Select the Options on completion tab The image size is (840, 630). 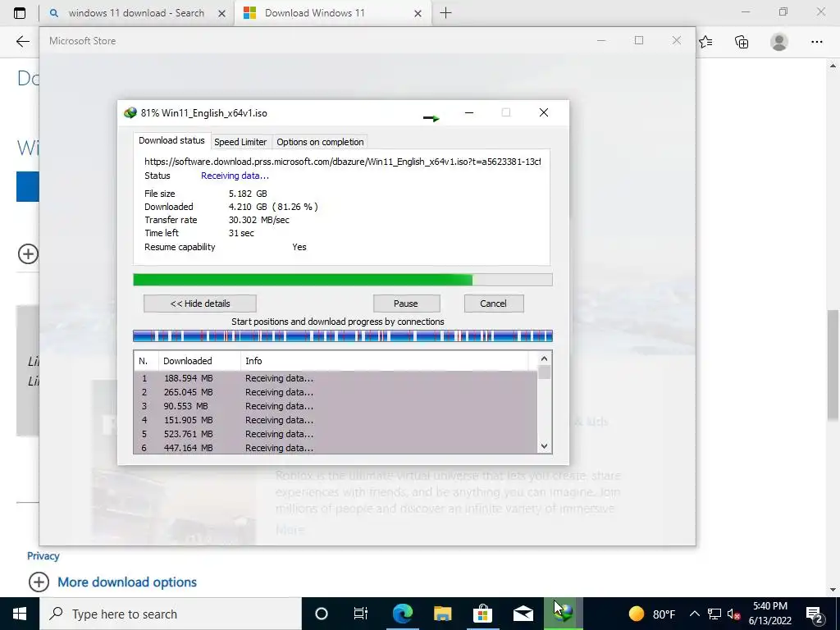point(320,142)
